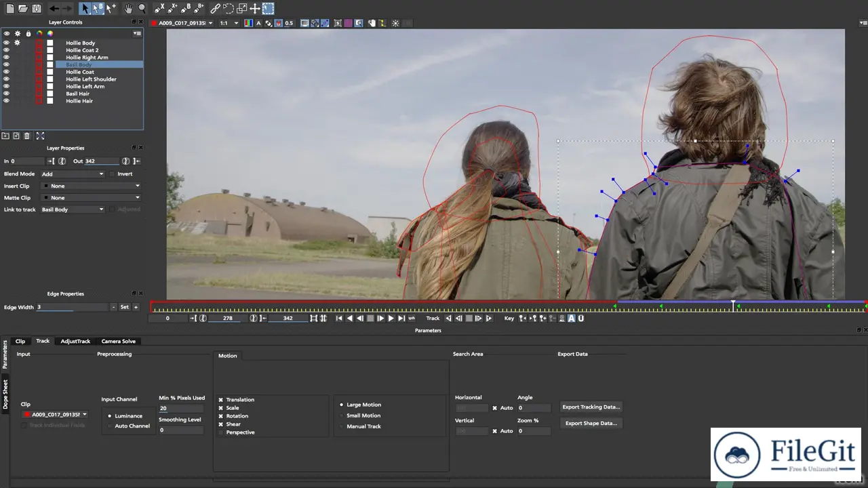Select the Add Bezier to layer tool
Viewport: 868px width, 488px height.
[x=199, y=9]
